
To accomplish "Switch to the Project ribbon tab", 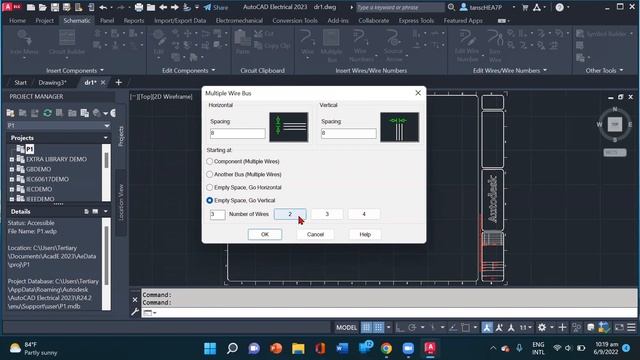I will [44, 20].
